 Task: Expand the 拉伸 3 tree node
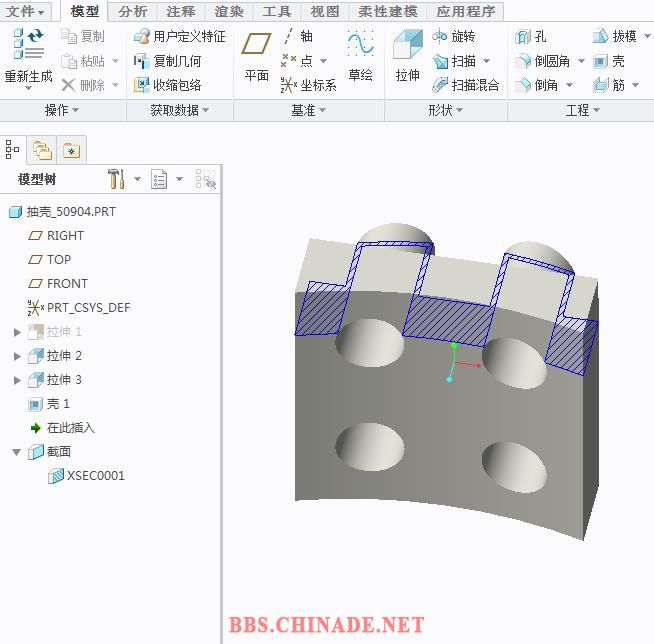pyautogui.click(x=17, y=380)
